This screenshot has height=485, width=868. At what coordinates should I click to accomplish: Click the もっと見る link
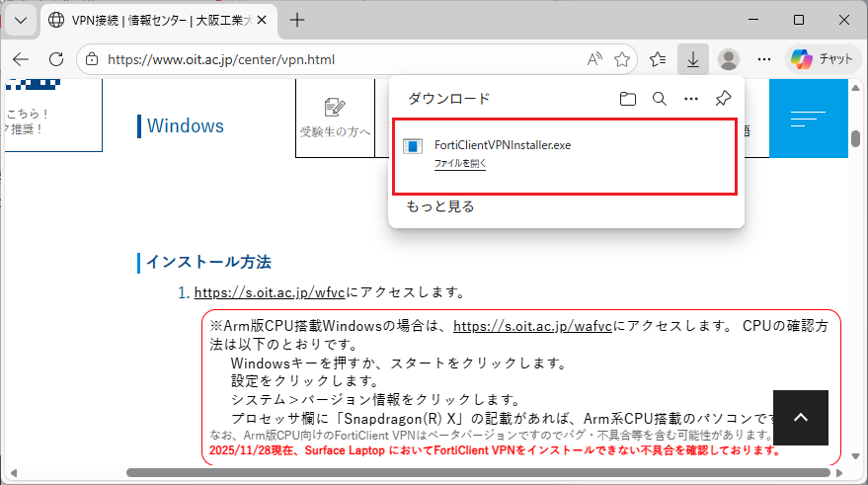[440, 206]
